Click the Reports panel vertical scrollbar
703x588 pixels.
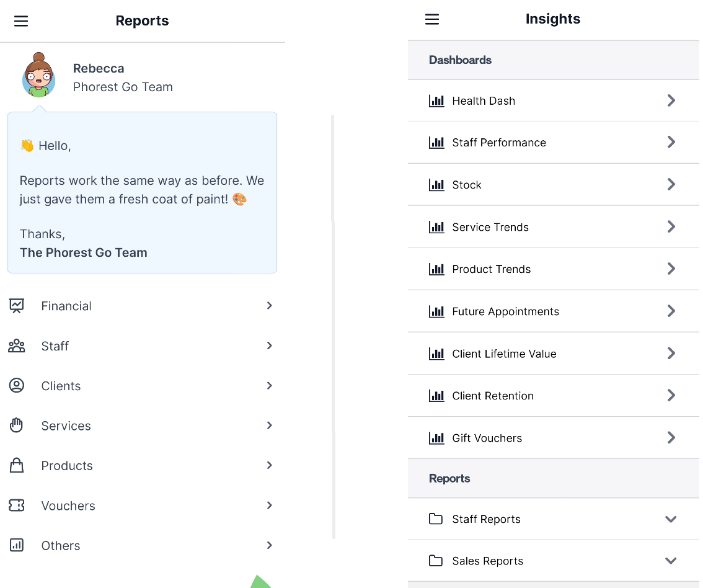coord(333,326)
